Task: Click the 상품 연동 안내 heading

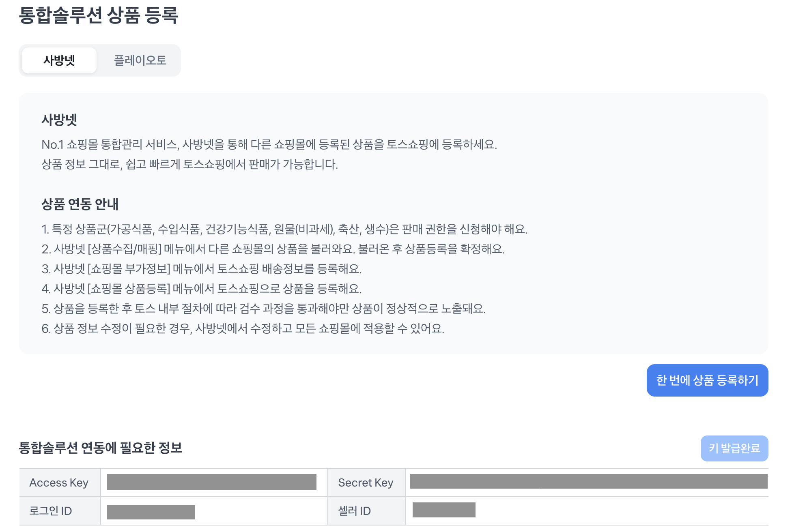Action: click(x=80, y=204)
